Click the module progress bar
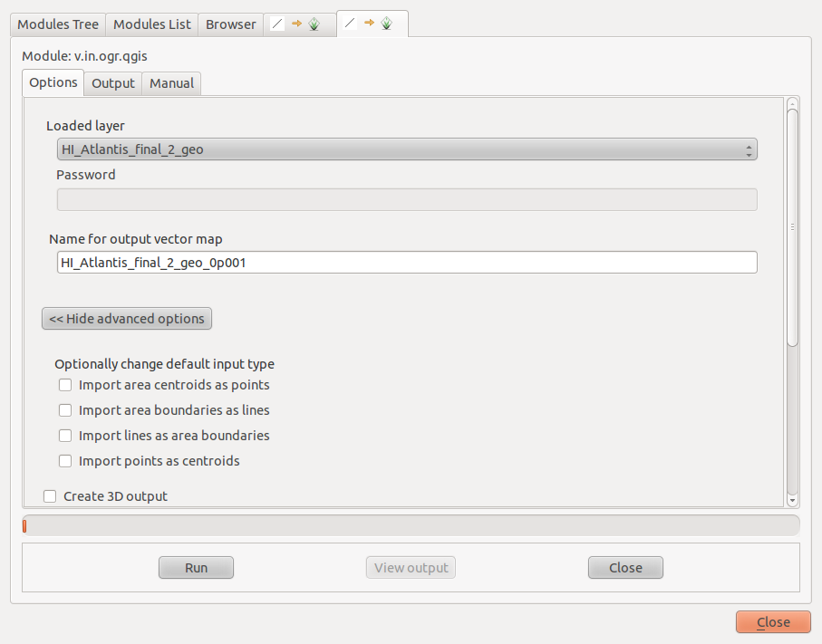822x644 pixels. coord(411,525)
